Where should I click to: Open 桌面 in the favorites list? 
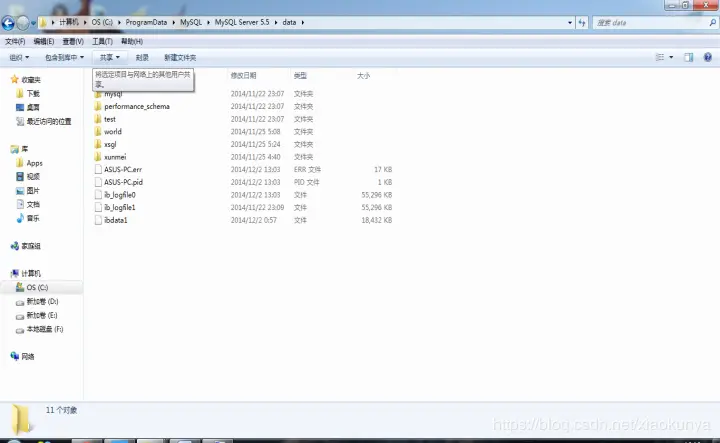33,107
